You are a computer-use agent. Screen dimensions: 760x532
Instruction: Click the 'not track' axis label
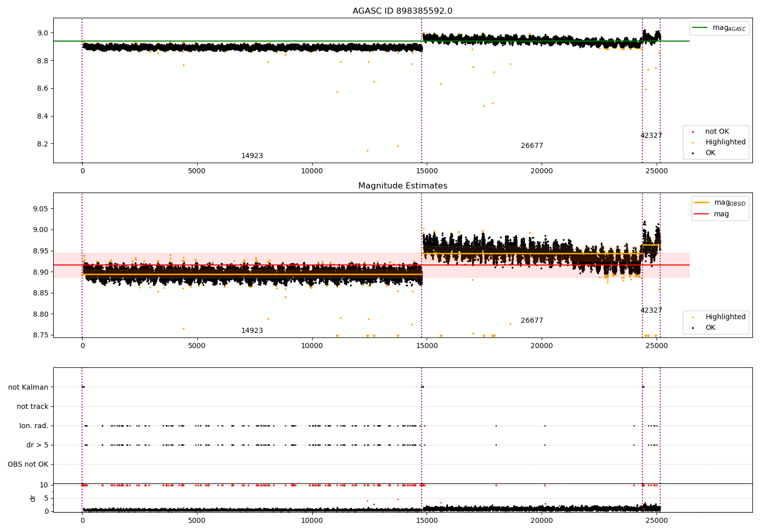[32, 406]
